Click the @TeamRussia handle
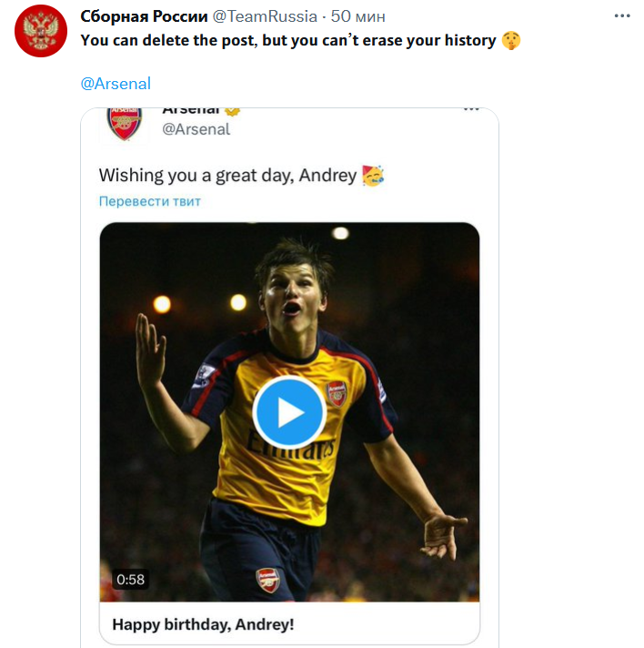The height and width of the screenshot is (648, 644). [265, 16]
